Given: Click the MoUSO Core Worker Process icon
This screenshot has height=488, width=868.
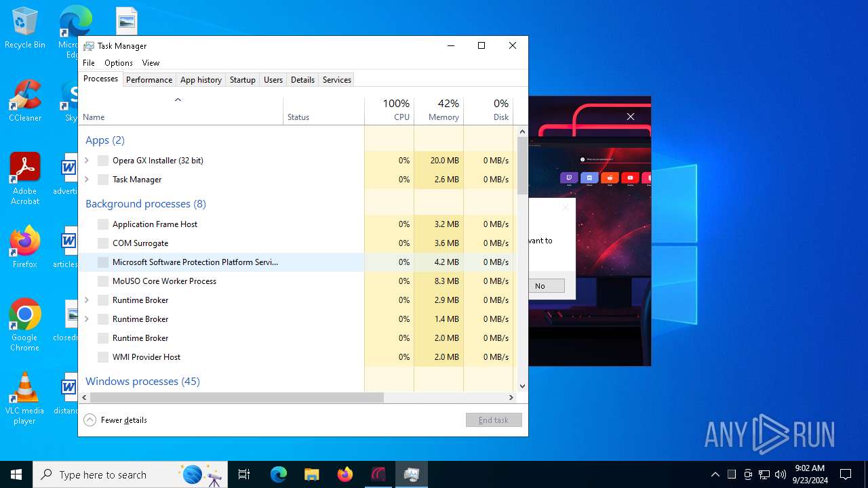Looking at the screenshot, I should pos(103,281).
